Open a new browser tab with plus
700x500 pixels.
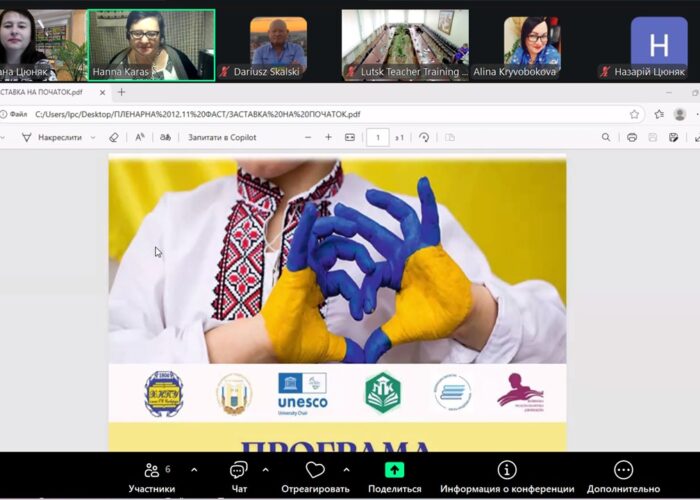point(121,92)
